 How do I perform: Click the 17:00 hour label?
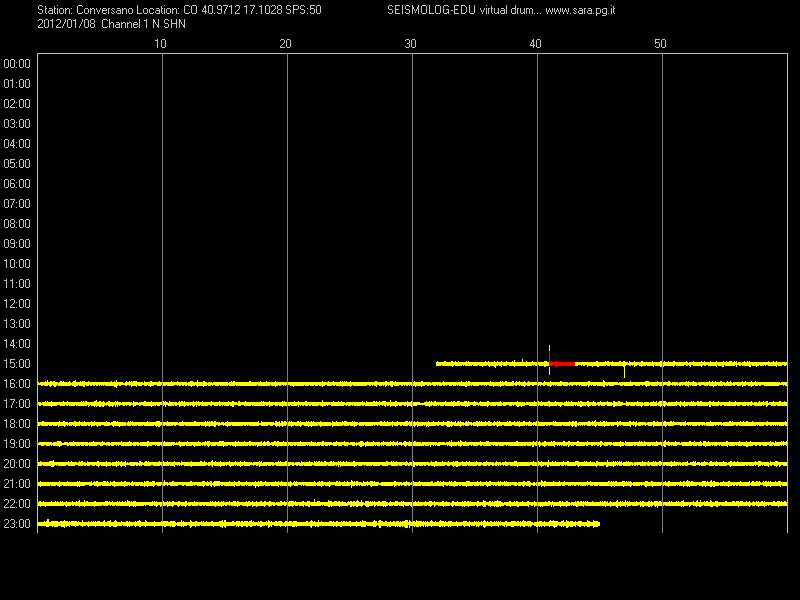click(x=17, y=404)
